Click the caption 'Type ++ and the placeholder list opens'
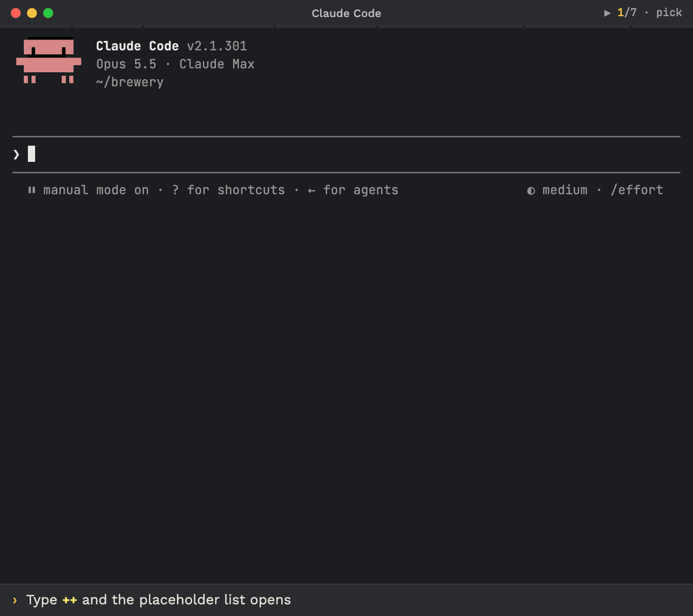The image size is (693, 616). click(158, 600)
